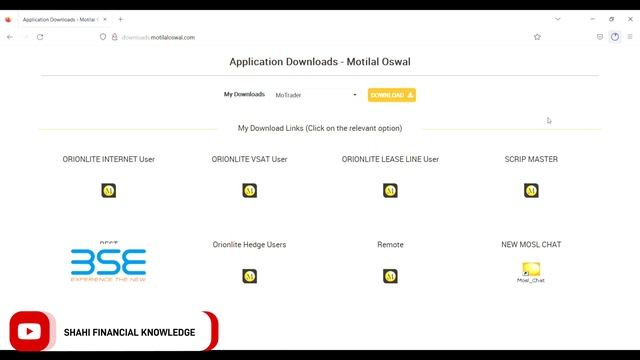This screenshot has height=360, width=640.
Task: Click the SCRIP MASTER download icon
Action: (531, 191)
